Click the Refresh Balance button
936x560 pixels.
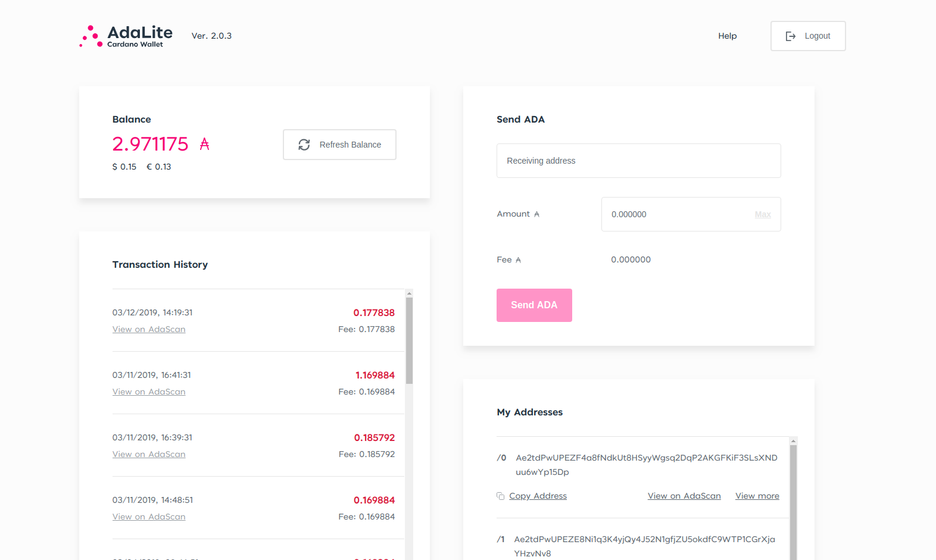point(339,145)
